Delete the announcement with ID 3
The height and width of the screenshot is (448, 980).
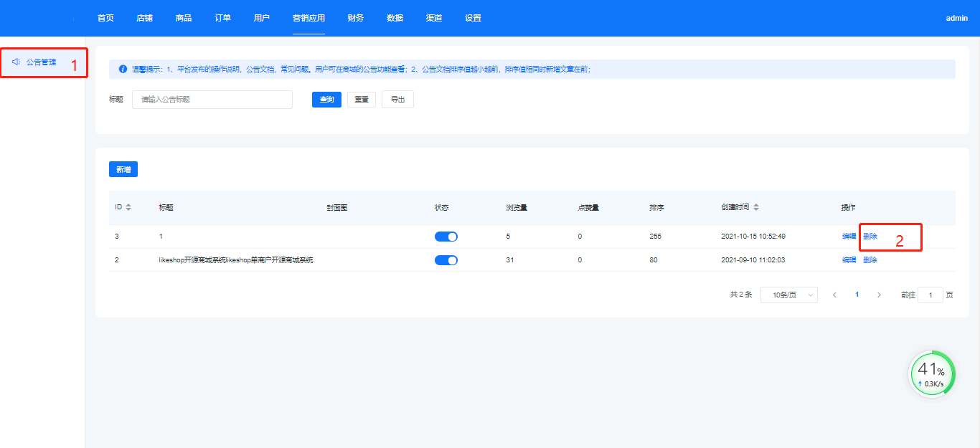click(870, 237)
